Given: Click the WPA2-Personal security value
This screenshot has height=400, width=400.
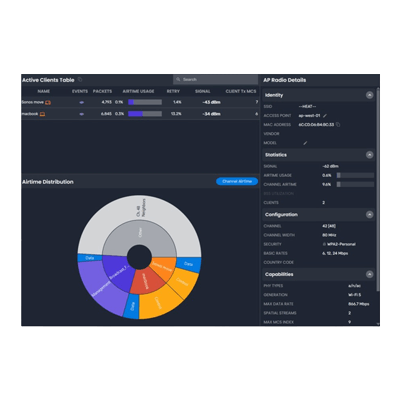Looking at the screenshot, I should pos(341,244).
